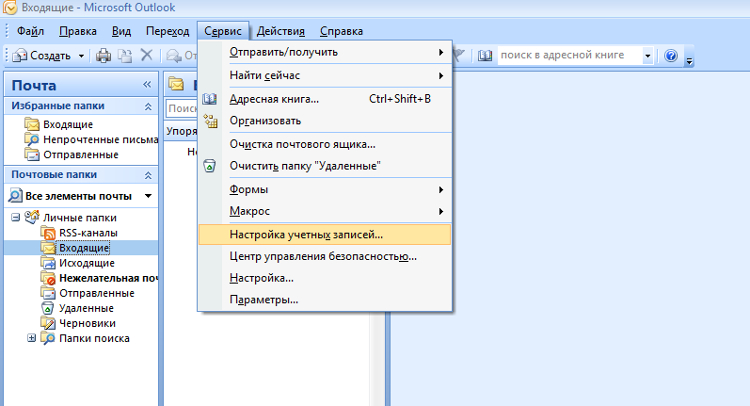The height and width of the screenshot is (406, 750).
Task: Select the Папки поиска folder
Action: (94, 339)
